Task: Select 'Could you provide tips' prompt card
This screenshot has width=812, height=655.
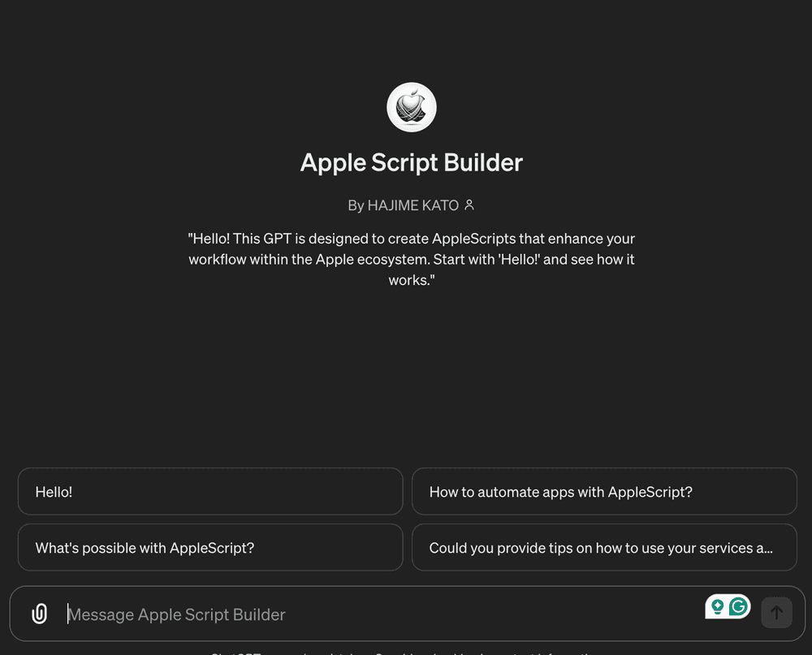Action: pos(604,547)
